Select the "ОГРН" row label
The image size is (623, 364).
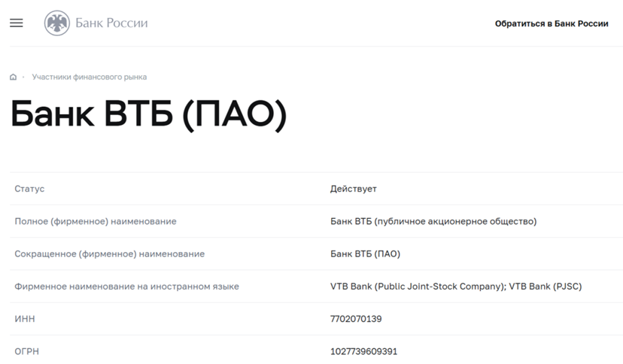click(27, 351)
